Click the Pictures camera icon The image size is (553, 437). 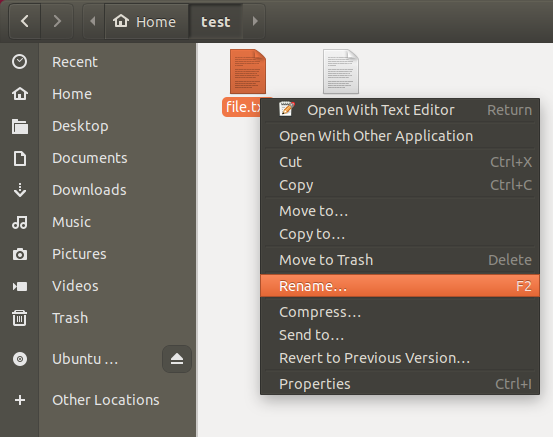(x=20, y=254)
